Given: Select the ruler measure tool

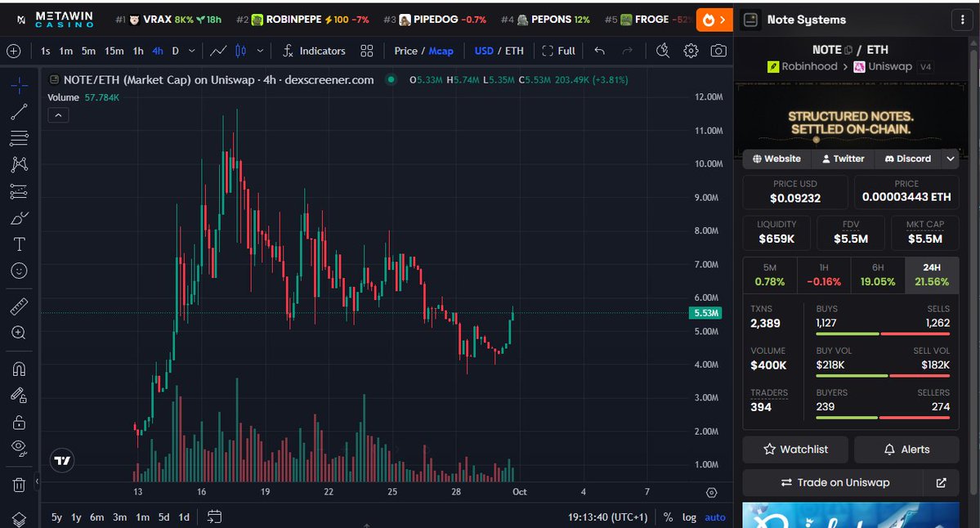Looking at the screenshot, I should pyautogui.click(x=19, y=307).
